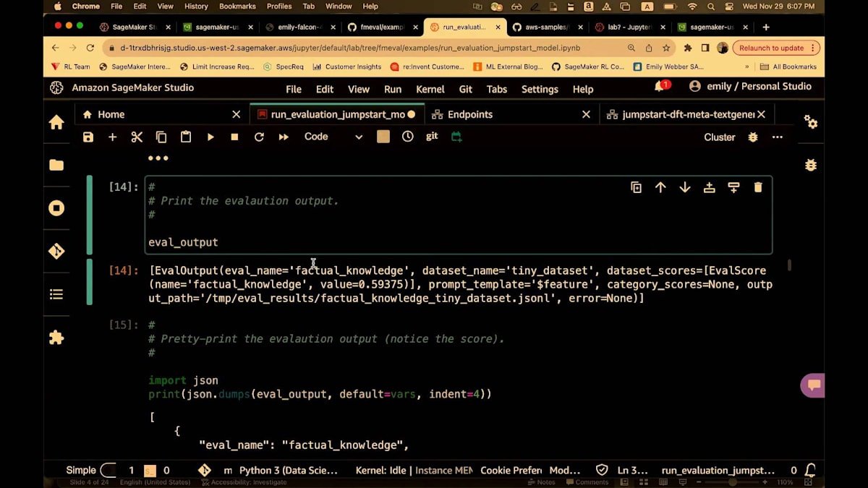
Task: Restart kernel and run all cells
Action: [284, 137]
